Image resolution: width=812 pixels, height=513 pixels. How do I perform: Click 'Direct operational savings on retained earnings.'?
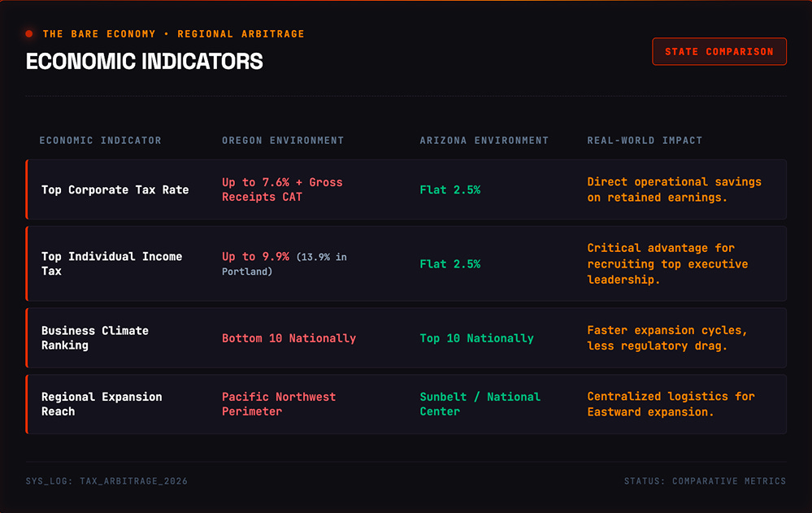coord(675,189)
